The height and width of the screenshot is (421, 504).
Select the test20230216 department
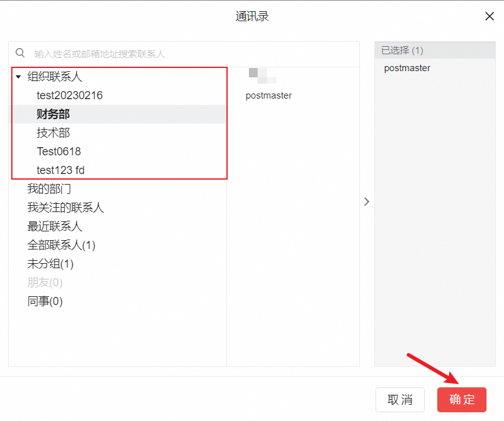(69, 95)
